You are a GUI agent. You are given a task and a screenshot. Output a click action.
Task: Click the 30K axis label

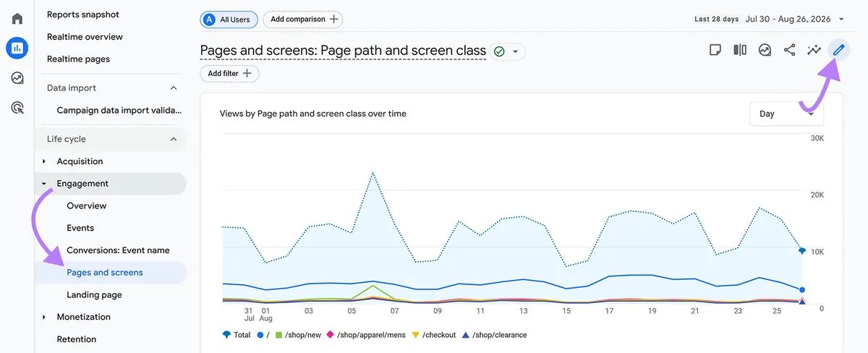[x=817, y=139]
